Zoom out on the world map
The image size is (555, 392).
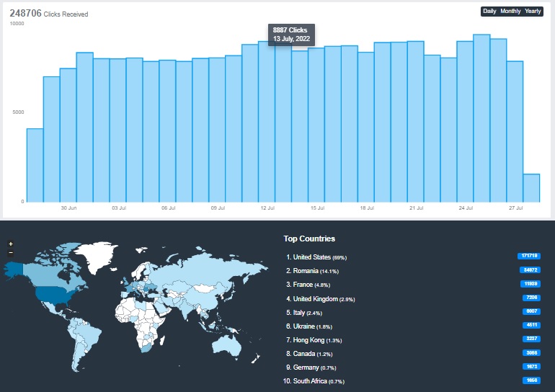tap(10, 253)
